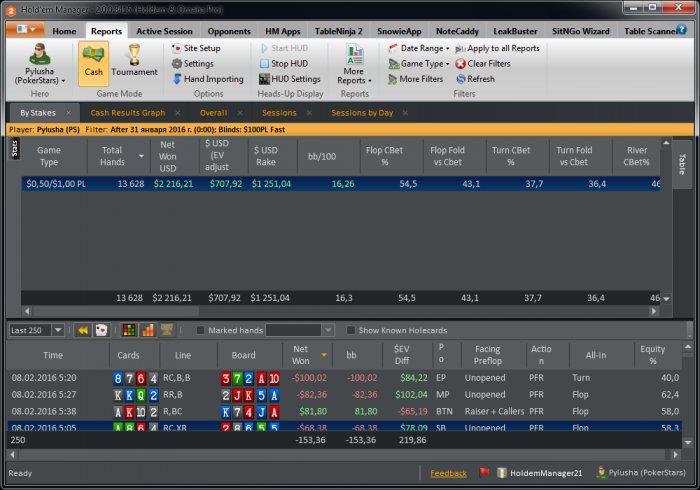Open Date Range filter dropdown

(418, 48)
